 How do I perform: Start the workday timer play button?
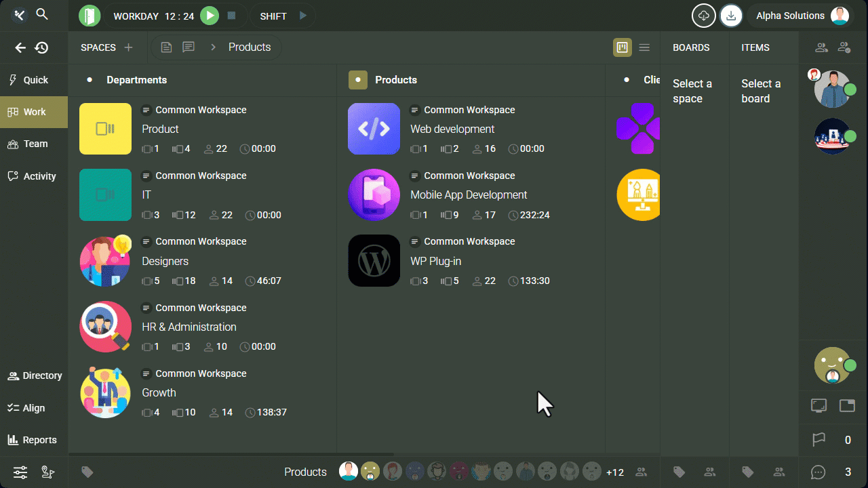coord(210,16)
